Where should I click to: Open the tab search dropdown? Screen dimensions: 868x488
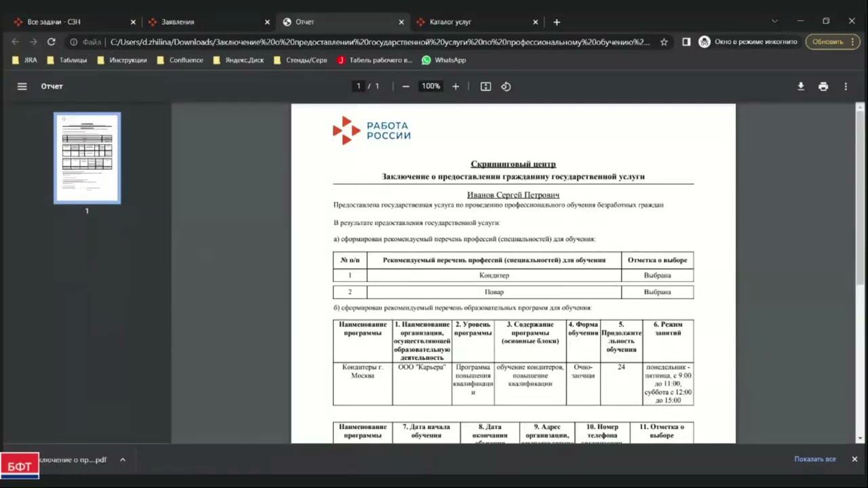[775, 21]
